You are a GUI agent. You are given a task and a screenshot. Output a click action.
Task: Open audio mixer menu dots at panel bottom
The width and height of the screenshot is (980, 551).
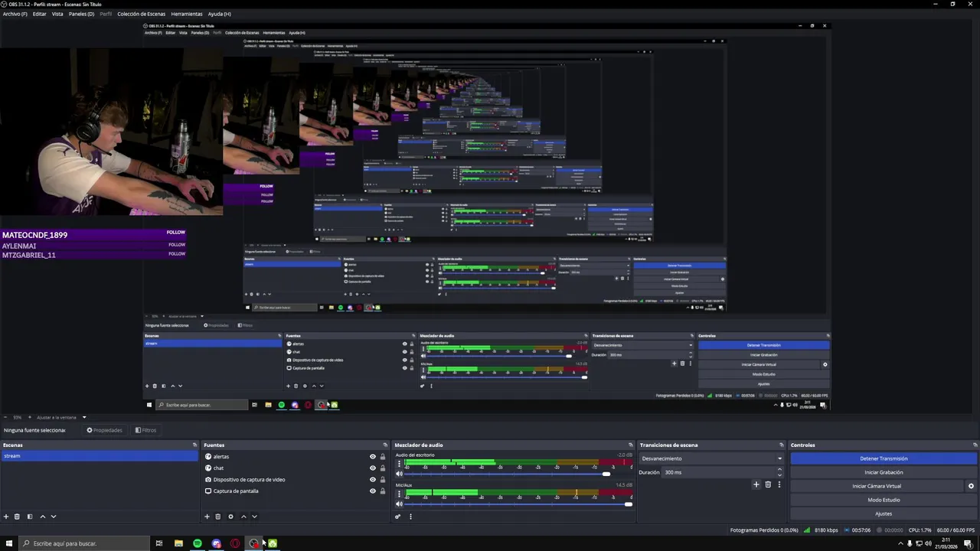[x=410, y=517]
